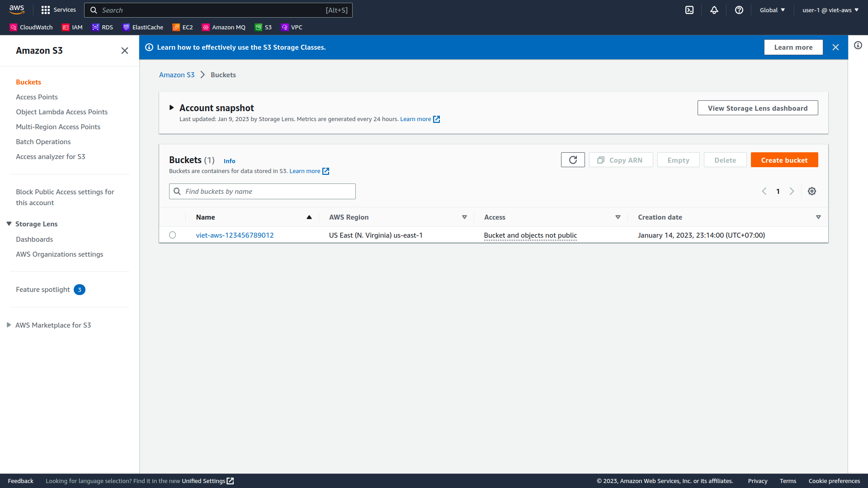Open the Feedback link in footer

coord(21,481)
